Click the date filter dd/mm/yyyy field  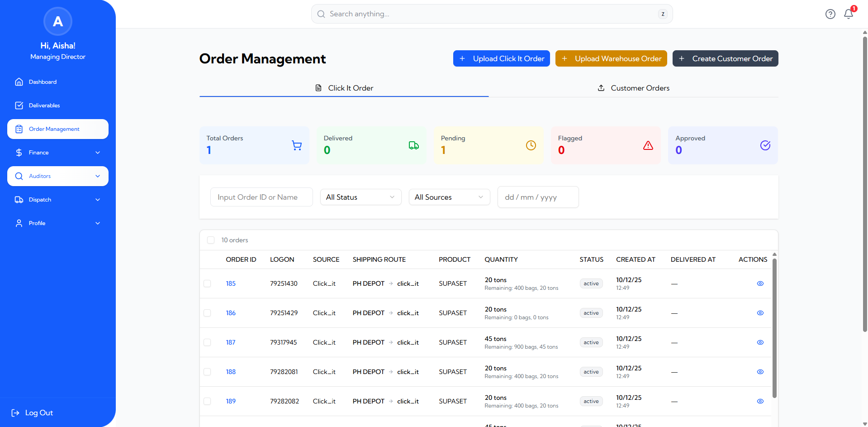point(538,197)
